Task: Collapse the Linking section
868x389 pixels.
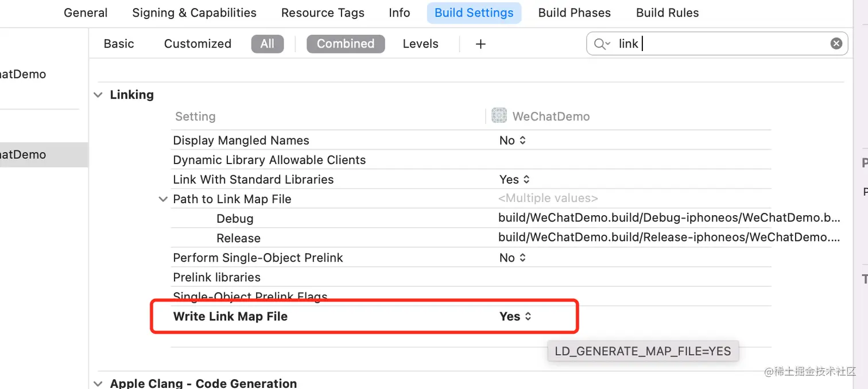Action: tap(99, 95)
